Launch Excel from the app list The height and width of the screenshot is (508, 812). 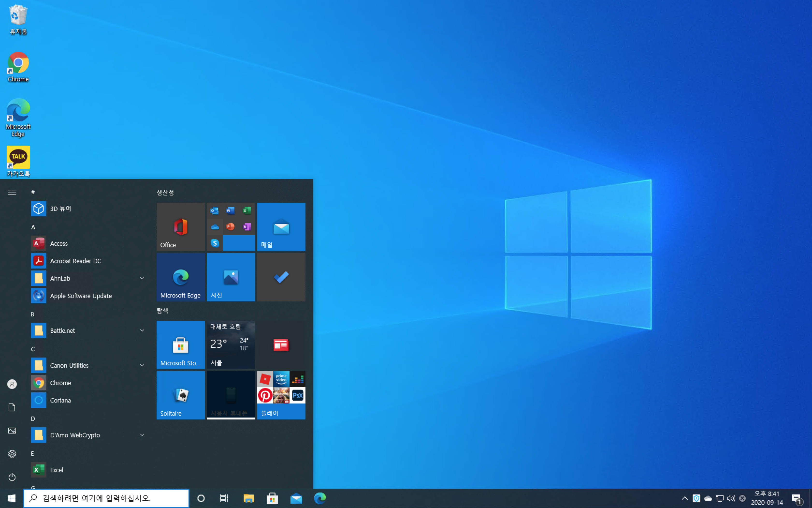pyautogui.click(x=88, y=470)
